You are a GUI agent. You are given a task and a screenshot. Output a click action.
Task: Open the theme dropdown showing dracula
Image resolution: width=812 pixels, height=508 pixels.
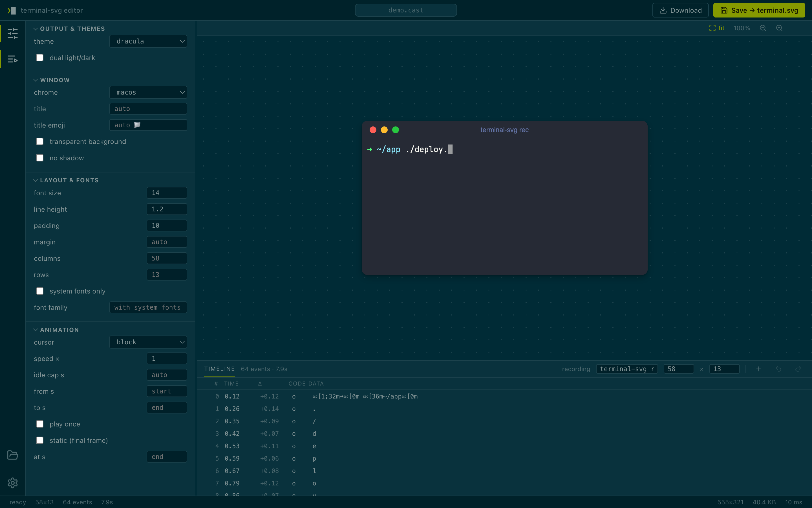[148, 41]
